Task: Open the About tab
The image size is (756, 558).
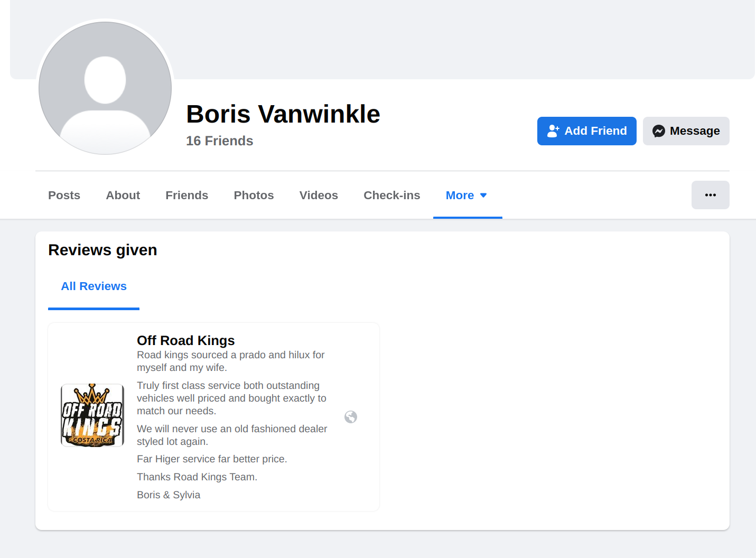Action: coord(123,196)
